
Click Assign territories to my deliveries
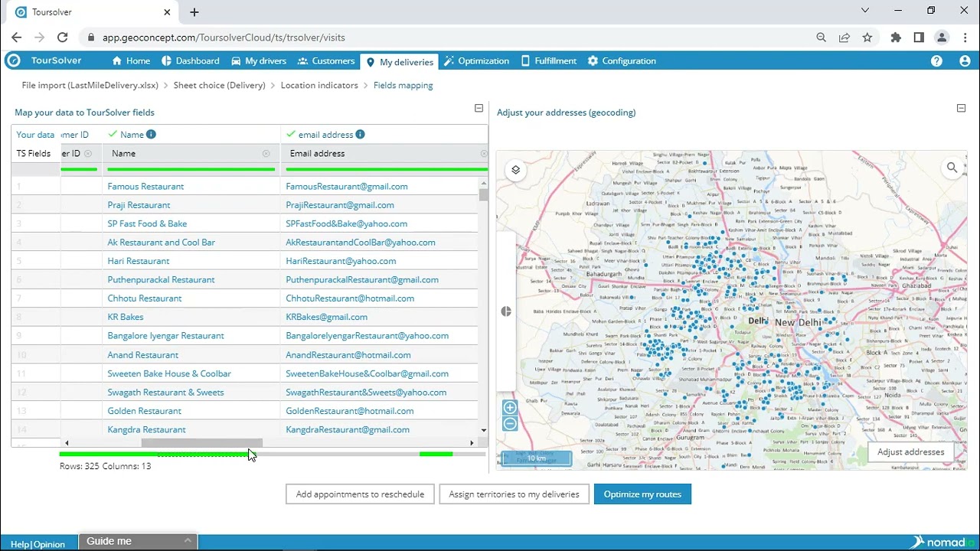pos(514,494)
